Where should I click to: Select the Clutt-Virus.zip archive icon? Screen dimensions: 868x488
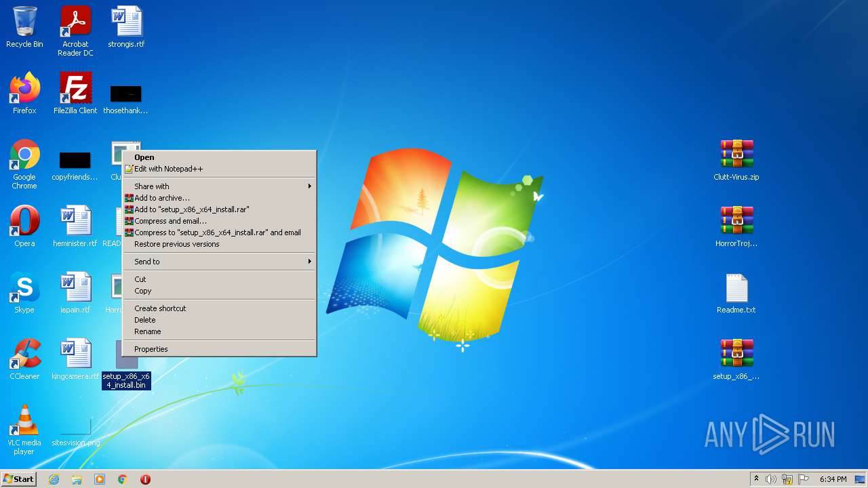pos(736,160)
